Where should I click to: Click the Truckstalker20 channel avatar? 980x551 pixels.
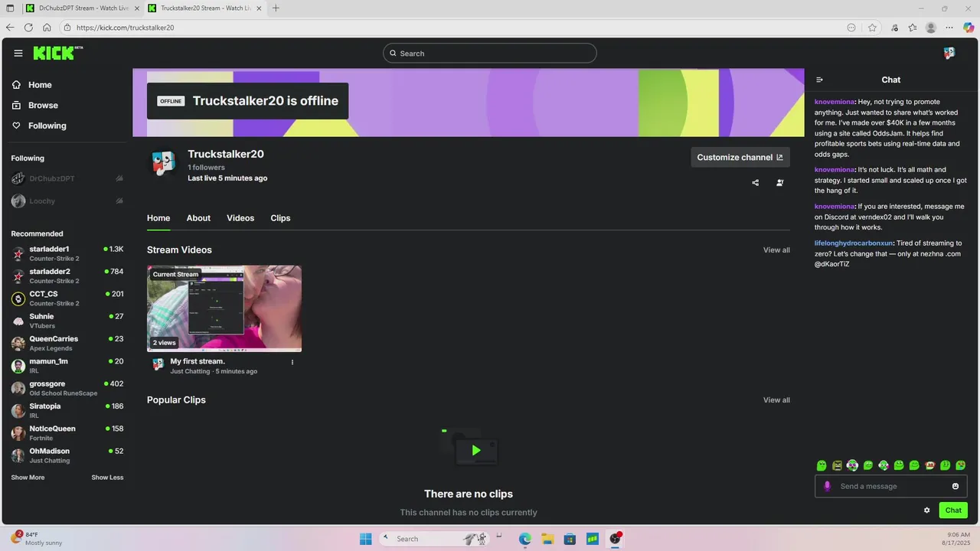click(163, 163)
